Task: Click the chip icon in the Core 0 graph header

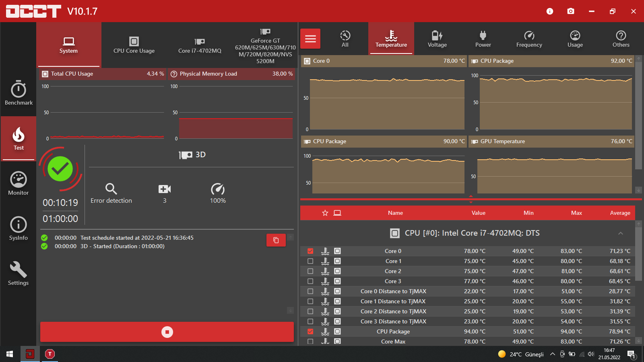Action: (307, 61)
